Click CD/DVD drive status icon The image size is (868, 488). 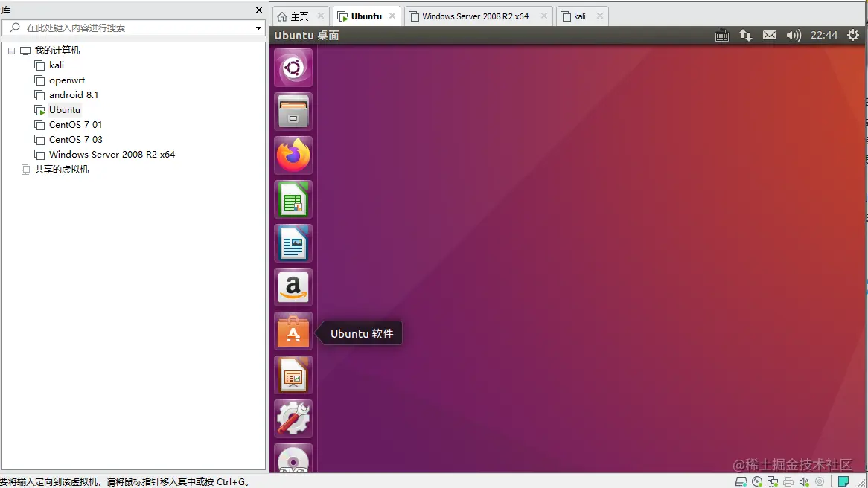pyautogui.click(x=757, y=481)
